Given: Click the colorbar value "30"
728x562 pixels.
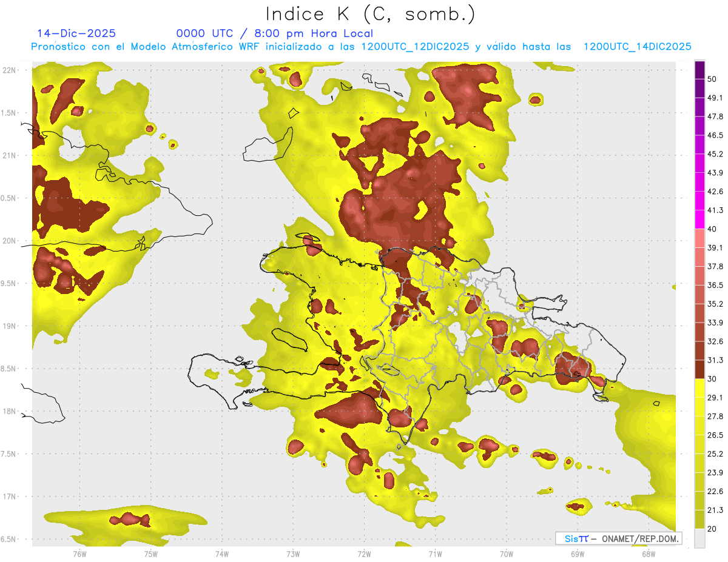Looking at the screenshot, I should (x=713, y=380).
